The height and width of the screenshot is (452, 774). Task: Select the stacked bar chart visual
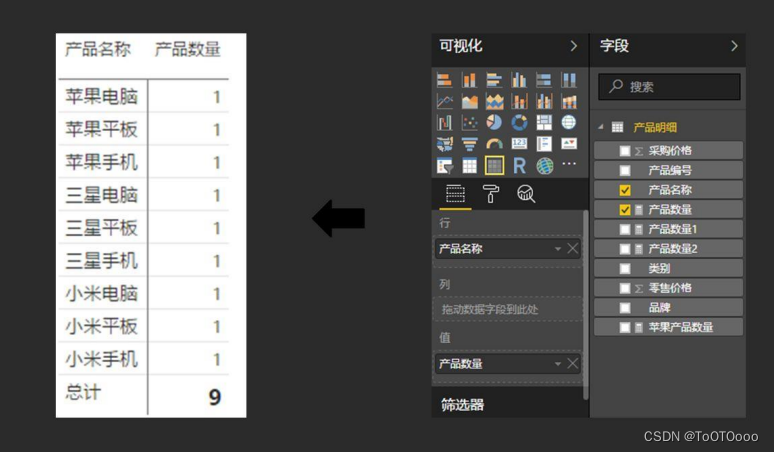pyautogui.click(x=444, y=80)
